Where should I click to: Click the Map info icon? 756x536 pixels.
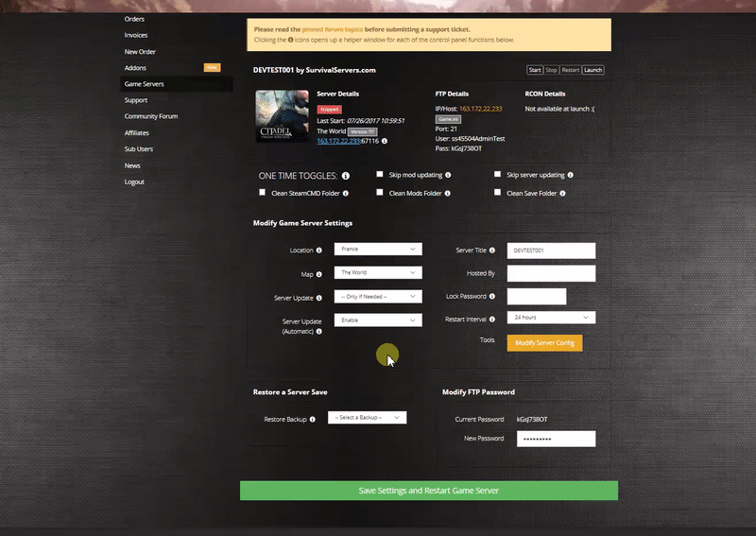[x=318, y=274]
